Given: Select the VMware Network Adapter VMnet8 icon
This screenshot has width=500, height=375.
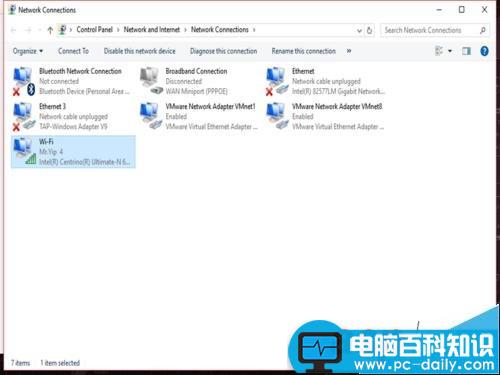Looking at the screenshot, I should click(x=277, y=116).
